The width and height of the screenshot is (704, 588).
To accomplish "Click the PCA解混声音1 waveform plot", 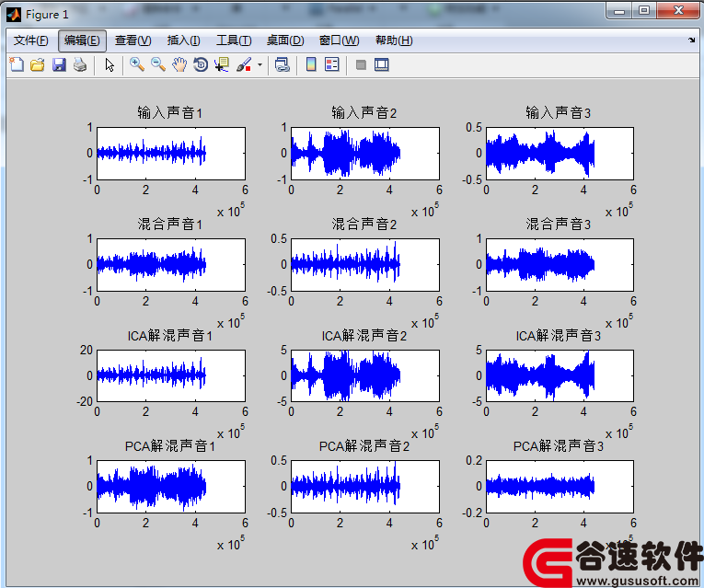I will tap(171, 487).
